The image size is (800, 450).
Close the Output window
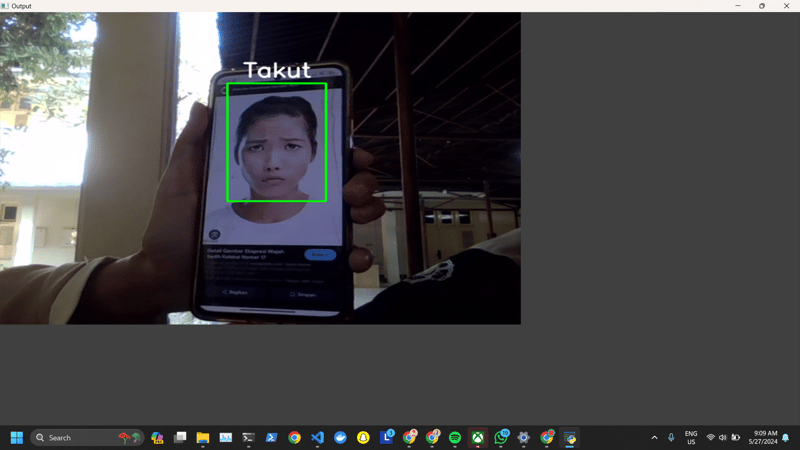786,6
